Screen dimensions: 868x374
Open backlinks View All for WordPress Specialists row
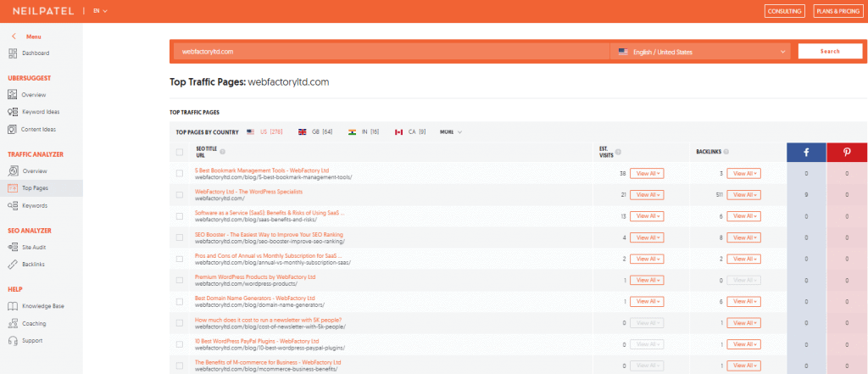[x=743, y=195]
